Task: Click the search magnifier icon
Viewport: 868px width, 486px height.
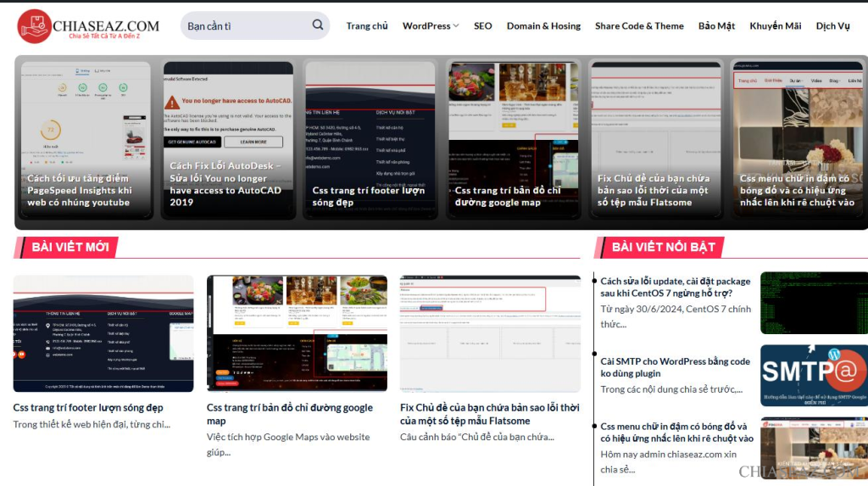Action: 318,25
